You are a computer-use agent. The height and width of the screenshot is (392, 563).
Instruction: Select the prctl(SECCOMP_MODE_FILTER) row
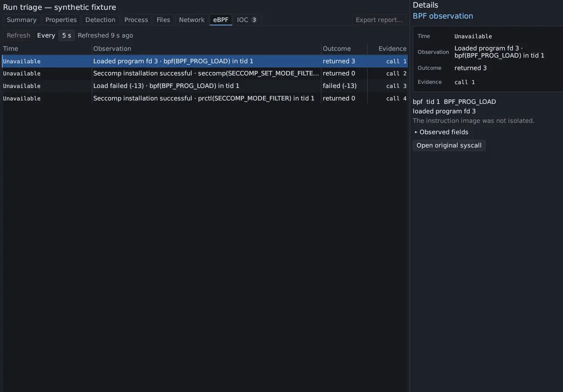pyautogui.click(x=205, y=99)
